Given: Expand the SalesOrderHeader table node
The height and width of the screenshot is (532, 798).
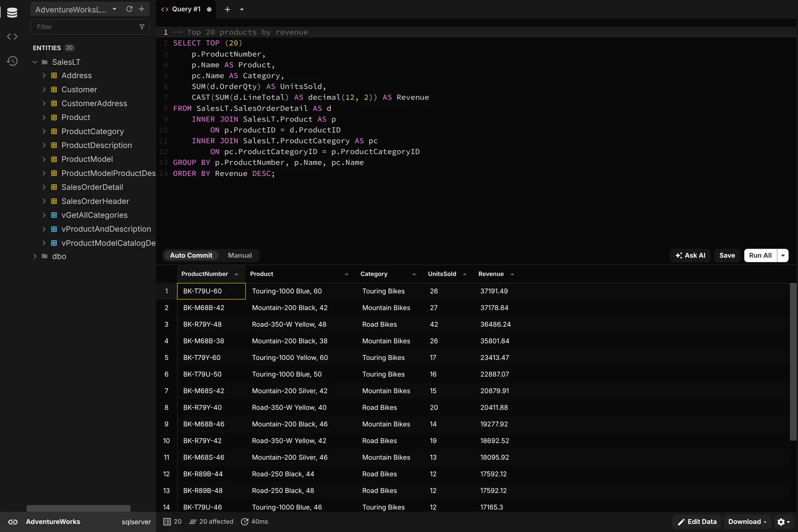Looking at the screenshot, I should click(x=44, y=201).
